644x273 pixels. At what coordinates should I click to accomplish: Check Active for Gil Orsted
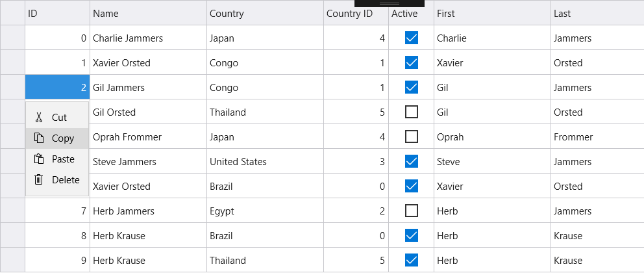(x=411, y=112)
